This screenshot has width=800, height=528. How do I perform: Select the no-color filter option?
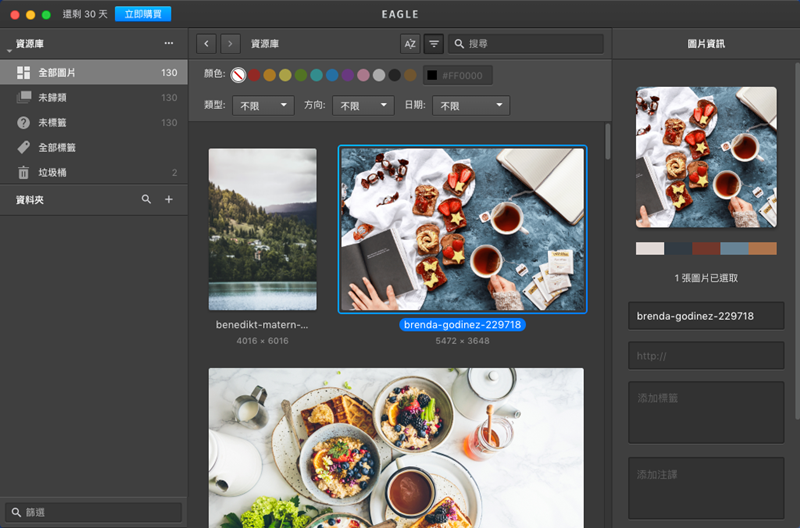239,75
